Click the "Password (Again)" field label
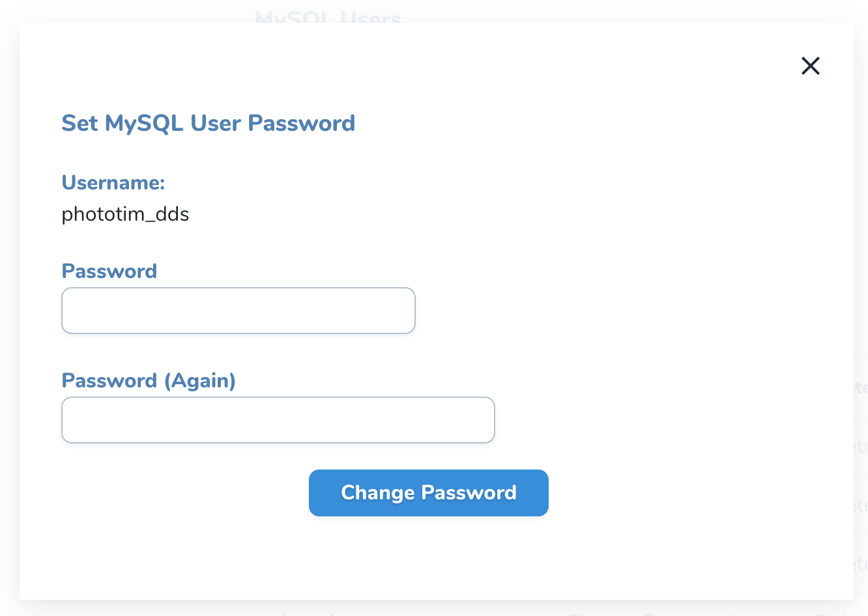Viewport: 868px width, 616px height. tap(149, 381)
